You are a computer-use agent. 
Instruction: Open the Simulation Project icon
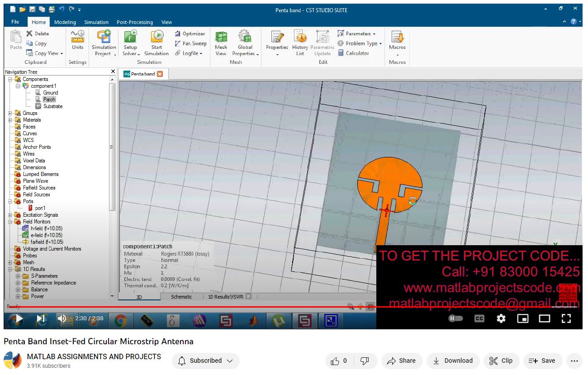[x=104, y=38]
